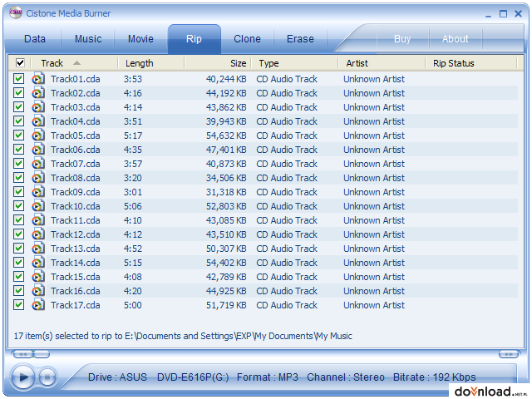
Task: Start ripping with the Play button
Action: 22,377
